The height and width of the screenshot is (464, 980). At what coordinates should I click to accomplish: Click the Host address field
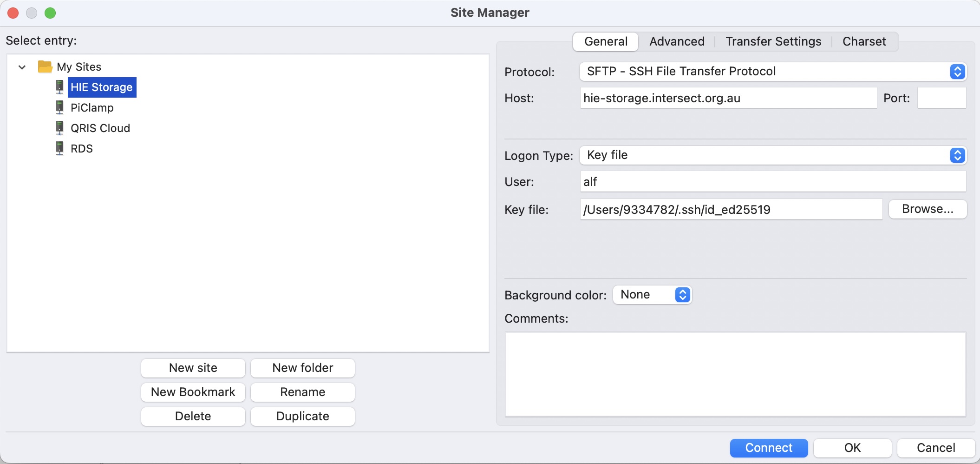tap(728, 98)
